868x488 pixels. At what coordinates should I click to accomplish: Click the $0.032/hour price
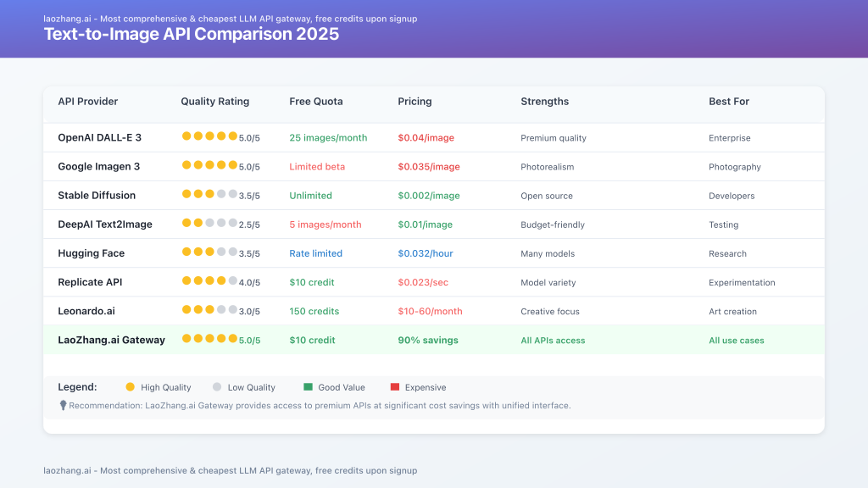pyautogui.click(x=426, y=252)
